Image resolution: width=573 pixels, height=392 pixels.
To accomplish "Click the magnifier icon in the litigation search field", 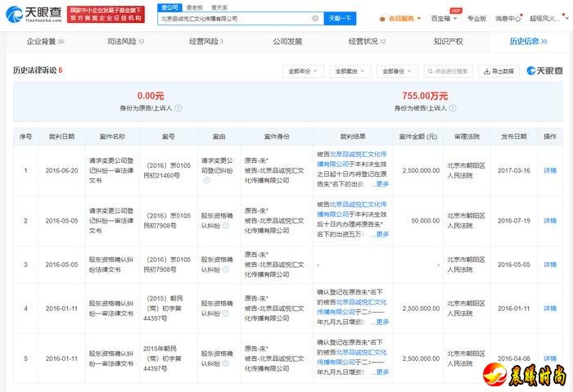I will pyautogui.click(x=430, y=71).
